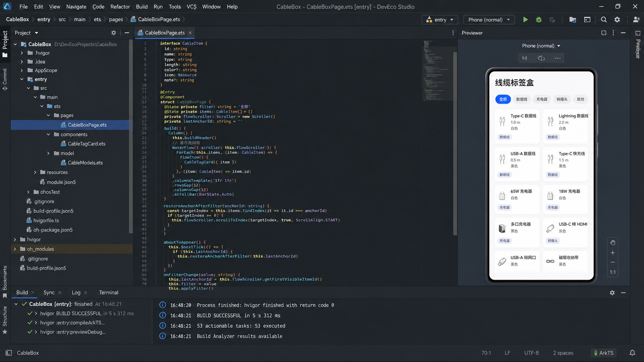The image size is (644, 362).
Task: Zoom in the previewer
Action: click(x=612, y=253)
